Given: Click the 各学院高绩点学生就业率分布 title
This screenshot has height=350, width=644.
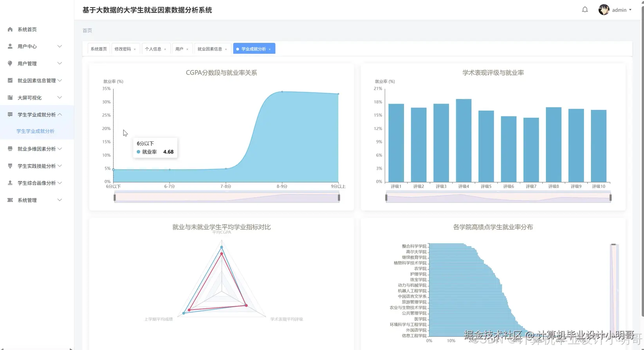Looking at the screenshot, I should [x=493, y=227].
